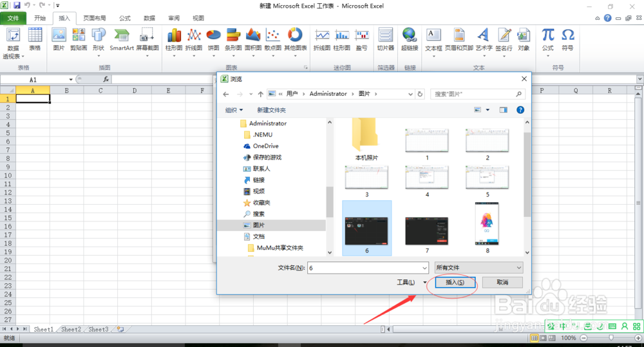
Task: Open Header and Footer tool
Action: tap(459, 39)
